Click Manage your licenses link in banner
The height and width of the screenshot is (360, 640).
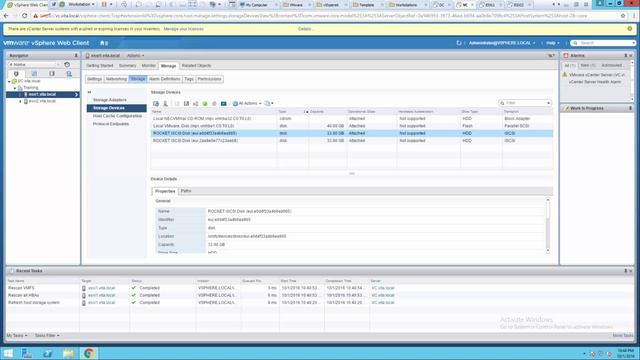(x=183, y=29)
